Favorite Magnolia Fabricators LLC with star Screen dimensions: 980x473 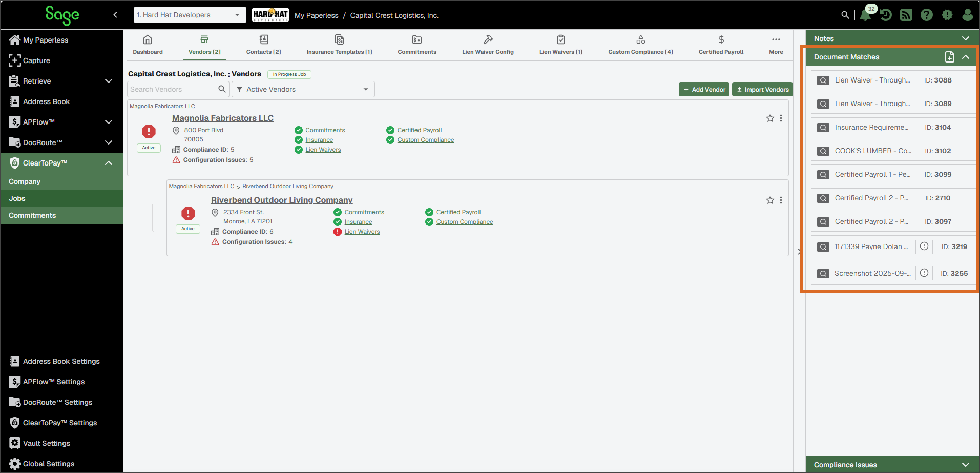pos(770,118)
